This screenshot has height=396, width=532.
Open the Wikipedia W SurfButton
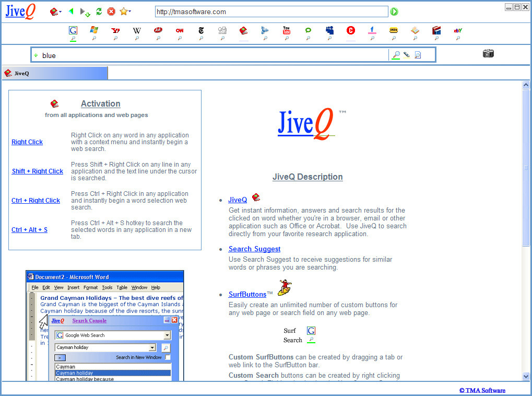click(x=137, y=30)
